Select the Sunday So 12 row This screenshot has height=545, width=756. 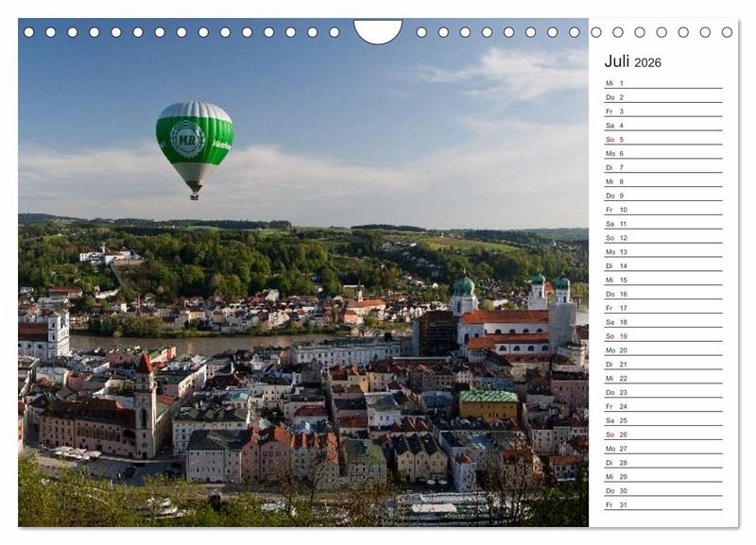[663, 238]
